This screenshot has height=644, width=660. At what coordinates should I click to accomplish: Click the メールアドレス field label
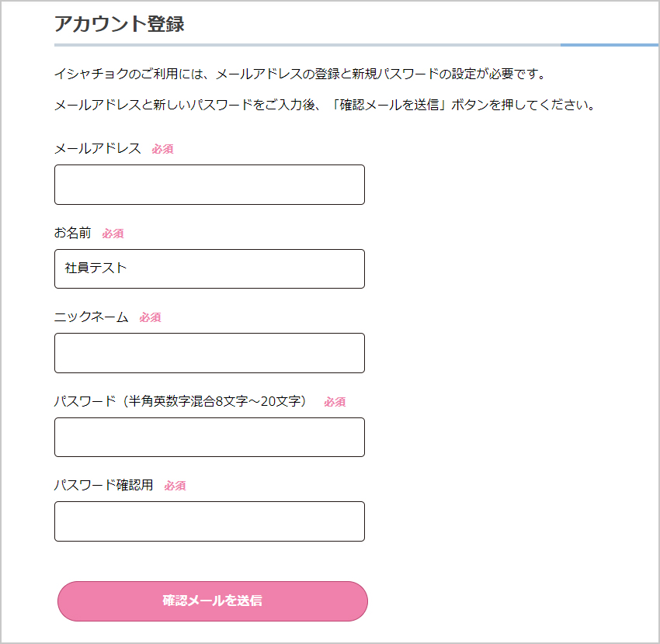[x=98, y=148]
